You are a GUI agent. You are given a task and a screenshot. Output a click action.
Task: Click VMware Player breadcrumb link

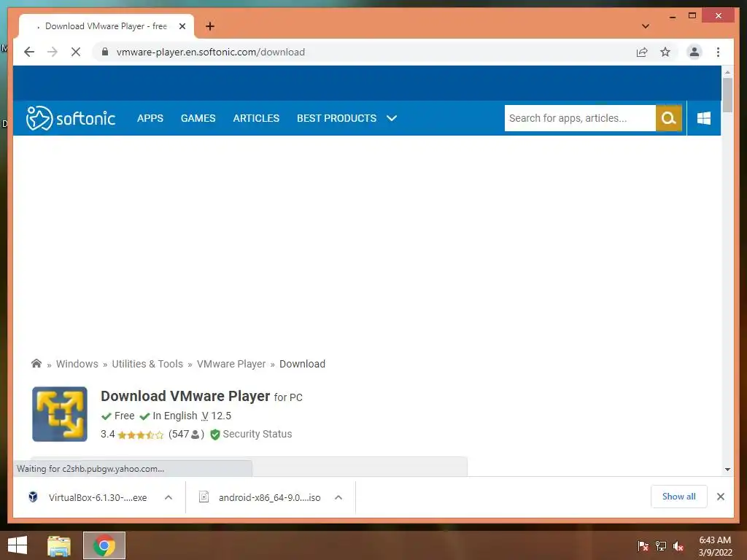click(x=231, y=364)
